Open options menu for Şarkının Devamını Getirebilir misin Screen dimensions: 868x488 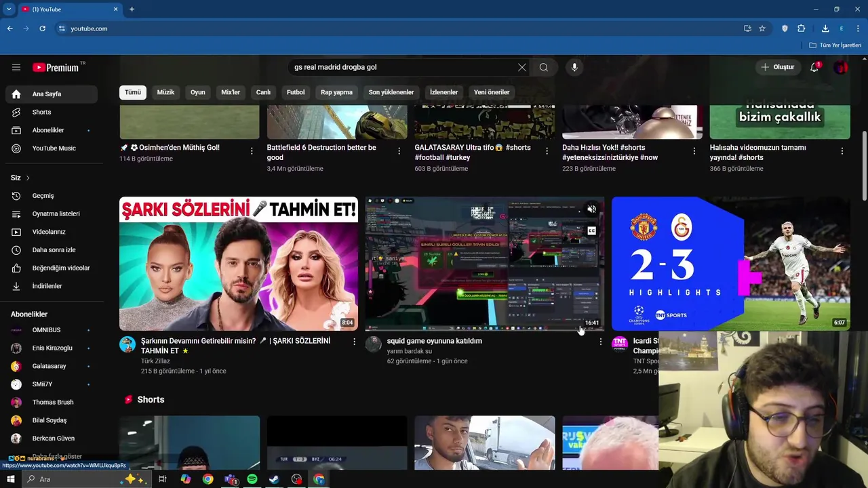coord(354,342)
